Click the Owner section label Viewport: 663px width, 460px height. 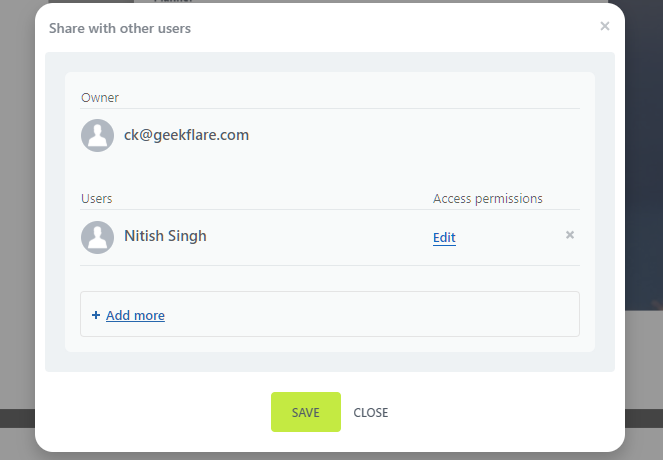pos(100,98)
